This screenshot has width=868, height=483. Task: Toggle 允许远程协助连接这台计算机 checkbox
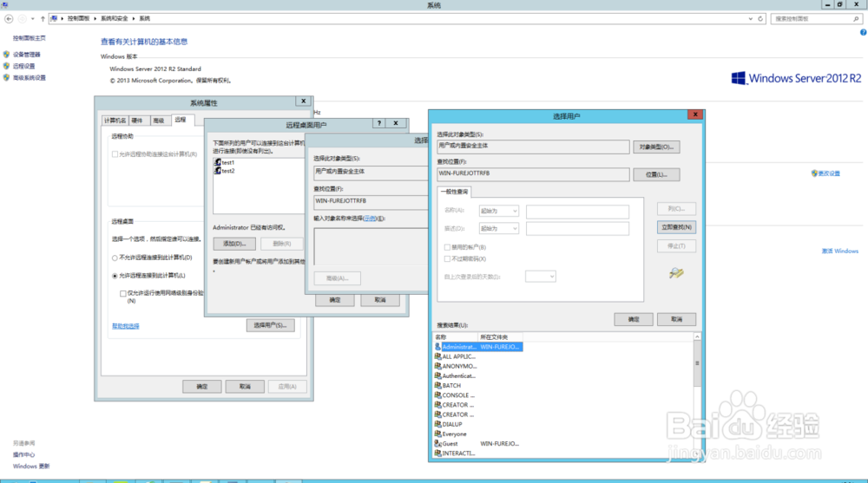tap(115, 154)
